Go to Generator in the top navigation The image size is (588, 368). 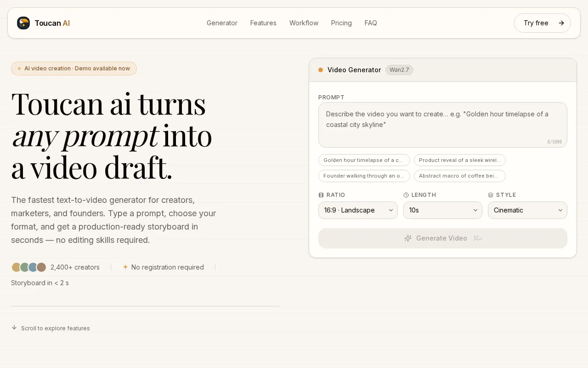click(222, 23)
